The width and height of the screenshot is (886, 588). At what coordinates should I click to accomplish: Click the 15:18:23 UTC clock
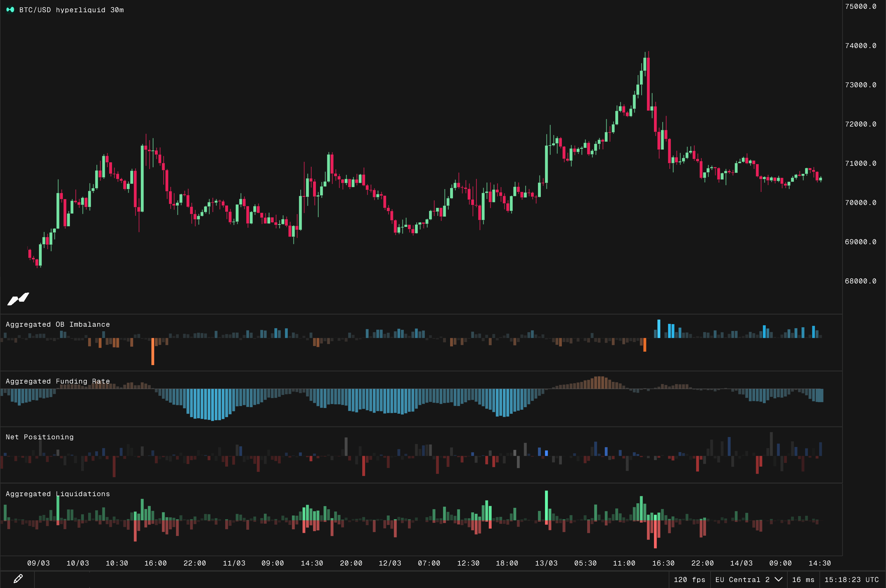[851, 580]
